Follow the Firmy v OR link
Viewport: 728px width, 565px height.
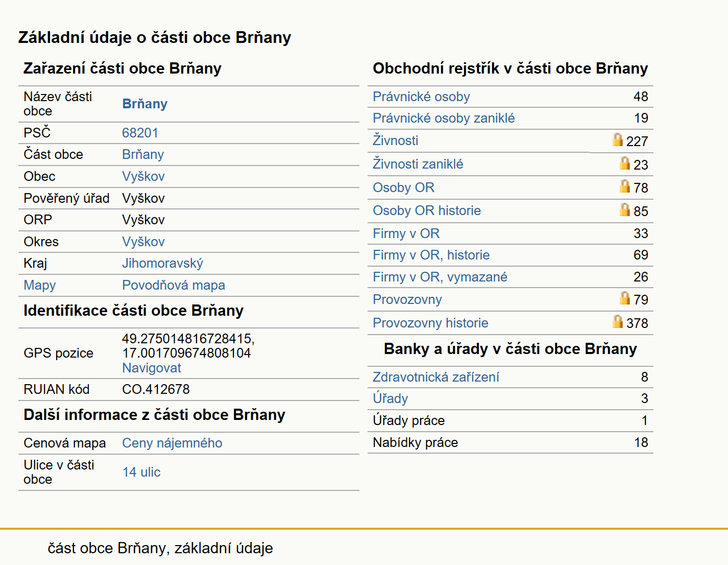(406, 233)
